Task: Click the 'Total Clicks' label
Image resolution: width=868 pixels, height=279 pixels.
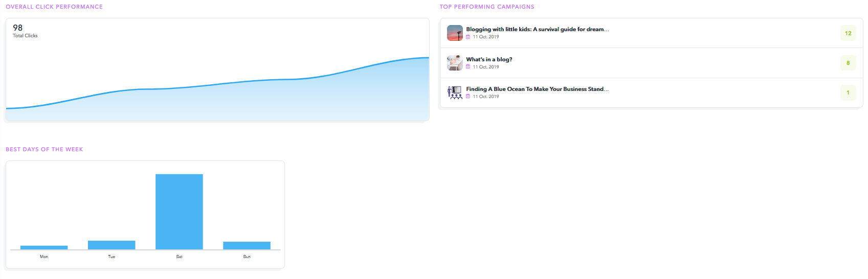Action: point(25,36)
